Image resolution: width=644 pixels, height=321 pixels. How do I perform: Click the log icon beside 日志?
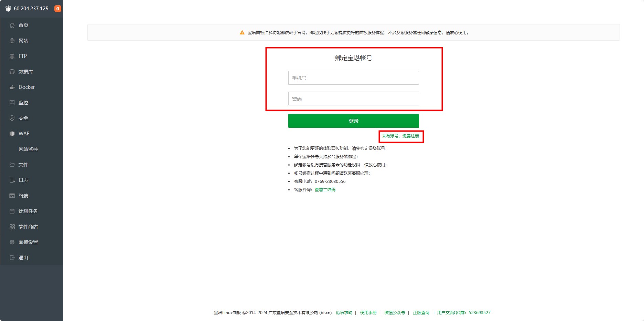point(12,180)
